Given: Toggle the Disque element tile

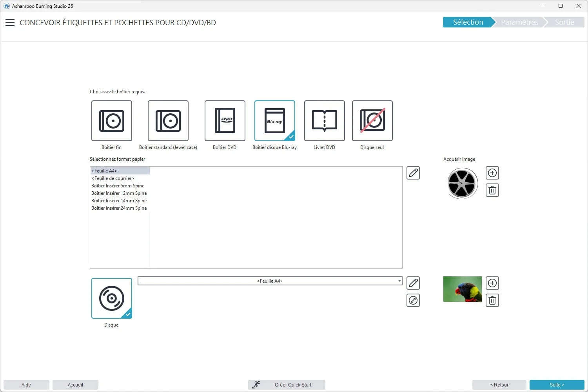Looking at the screenshot, I should pyautogui.click(x=112, y=298).
